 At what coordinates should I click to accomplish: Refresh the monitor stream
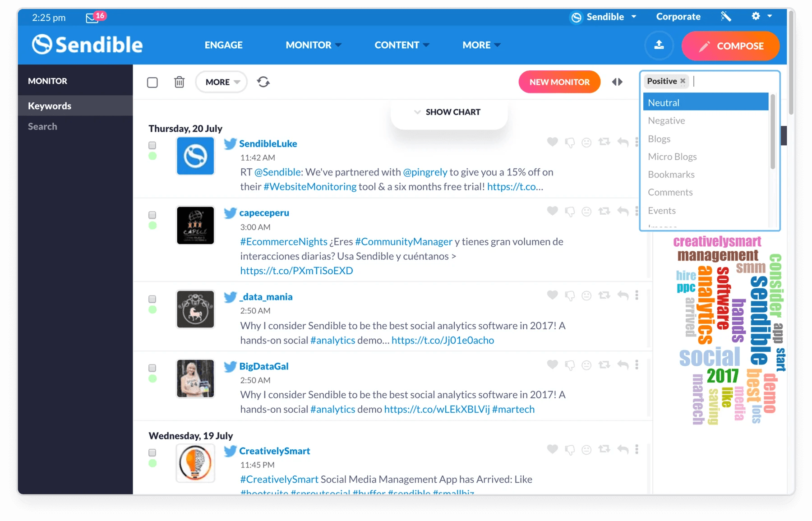tap(263, 82)
